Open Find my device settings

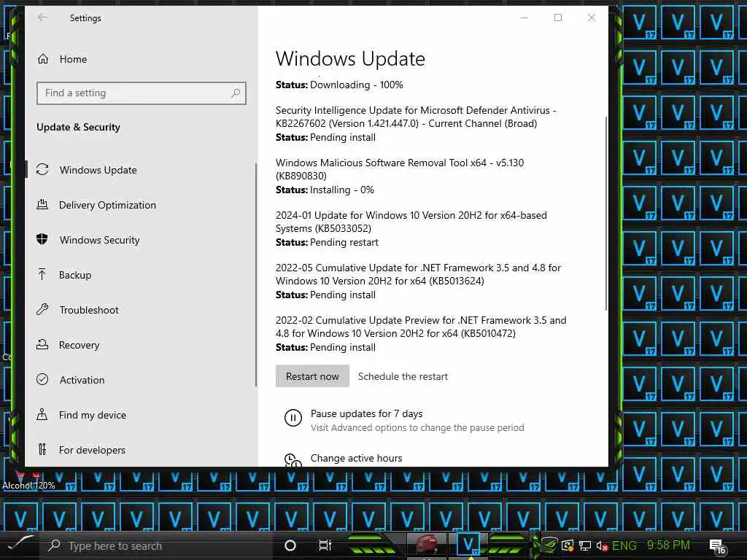click(92, 415)
